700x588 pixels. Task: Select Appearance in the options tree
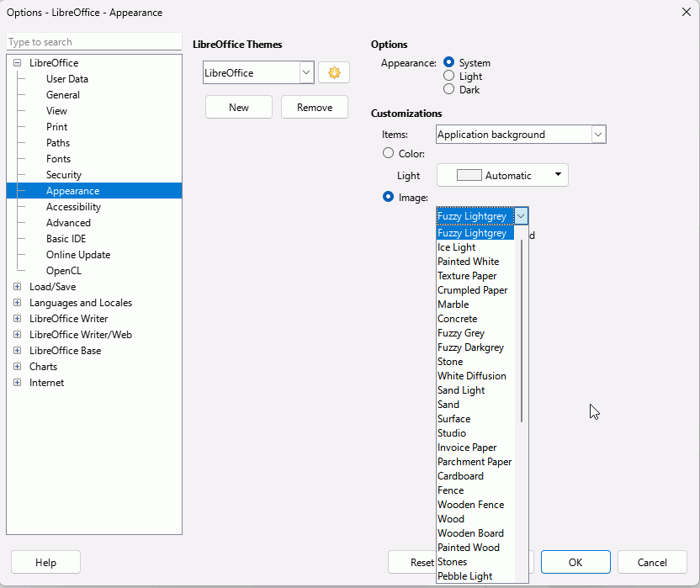tap(94, 191)
